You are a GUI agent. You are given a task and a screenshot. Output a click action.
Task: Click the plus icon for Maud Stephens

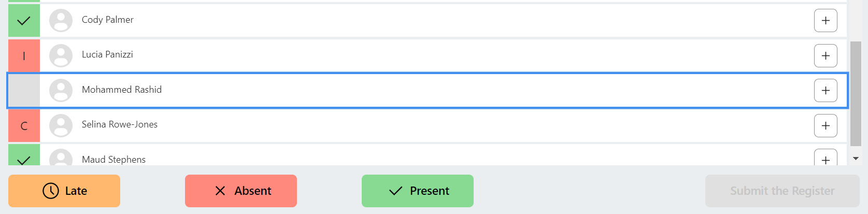click(826, 158)
